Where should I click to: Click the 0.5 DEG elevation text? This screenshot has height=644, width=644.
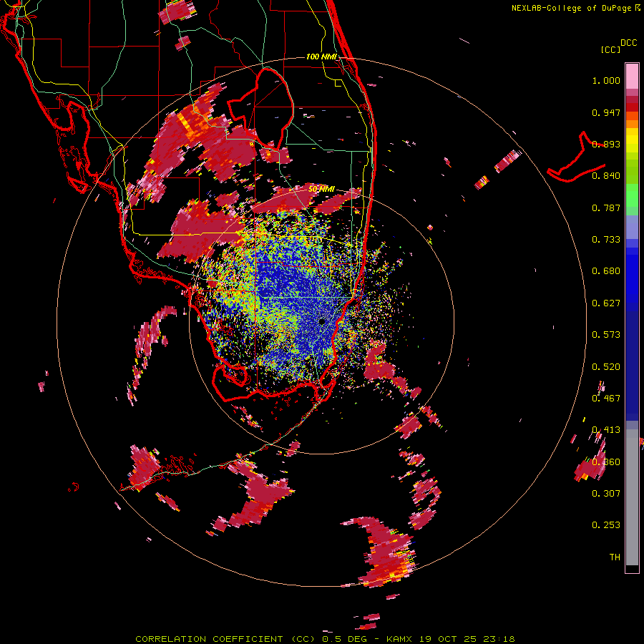[x=344, y=639]
